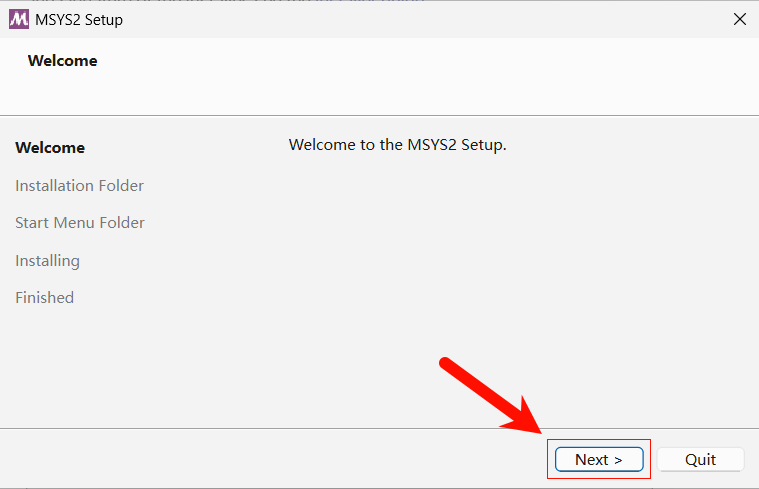
Task: Proceed with the Next > button
Action: pos(599,459)
